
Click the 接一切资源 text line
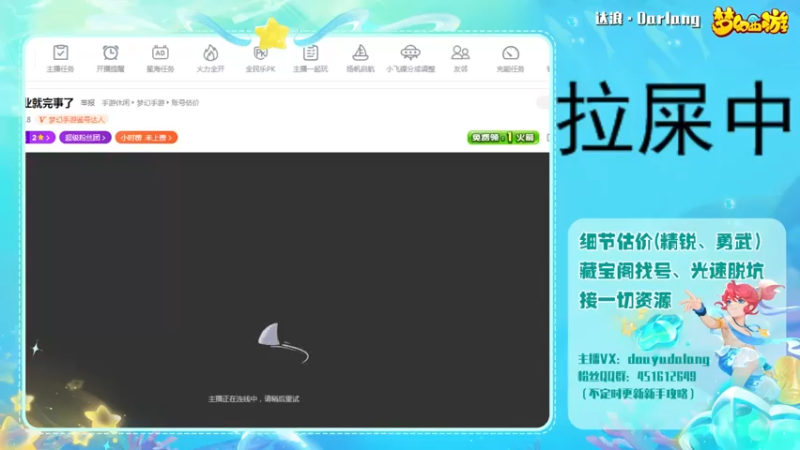(625, 300)
